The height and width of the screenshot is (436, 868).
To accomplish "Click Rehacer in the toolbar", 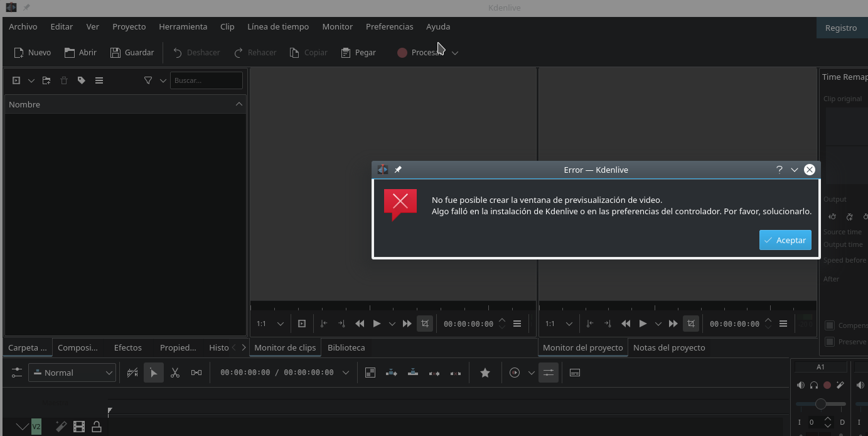I will point(255,52).
